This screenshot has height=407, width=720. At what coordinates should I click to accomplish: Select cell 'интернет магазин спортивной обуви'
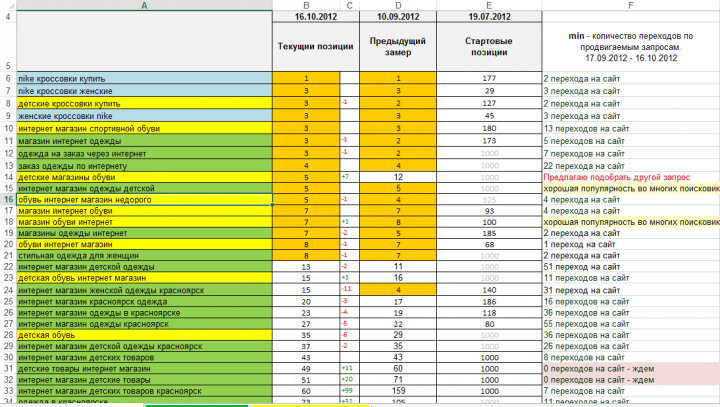(144, 128)
